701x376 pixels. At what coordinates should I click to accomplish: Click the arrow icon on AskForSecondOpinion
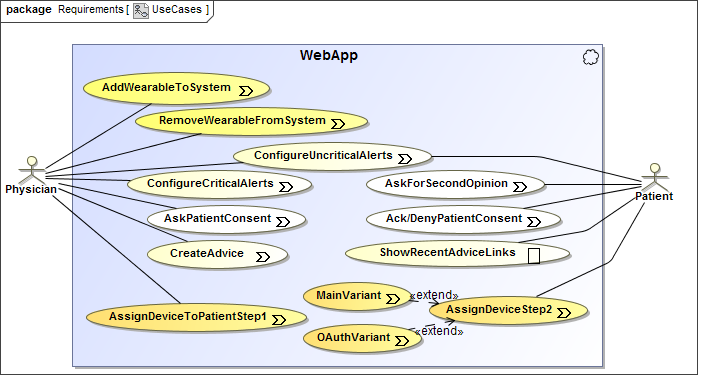point(519,187)
